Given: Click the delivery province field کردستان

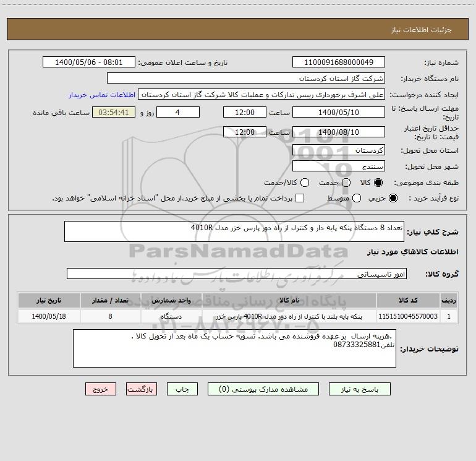Looking at the screenshot, I should [x=339, y=150].
